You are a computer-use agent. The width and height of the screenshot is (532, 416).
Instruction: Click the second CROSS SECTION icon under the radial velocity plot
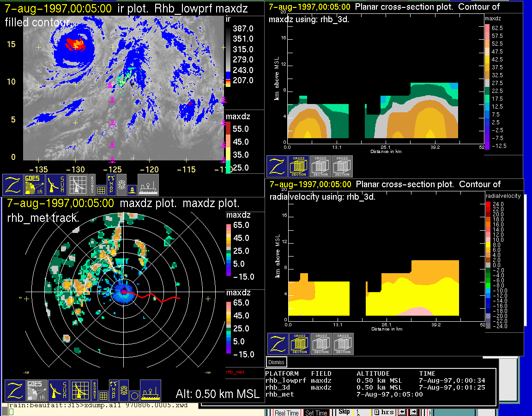(321, 344)
